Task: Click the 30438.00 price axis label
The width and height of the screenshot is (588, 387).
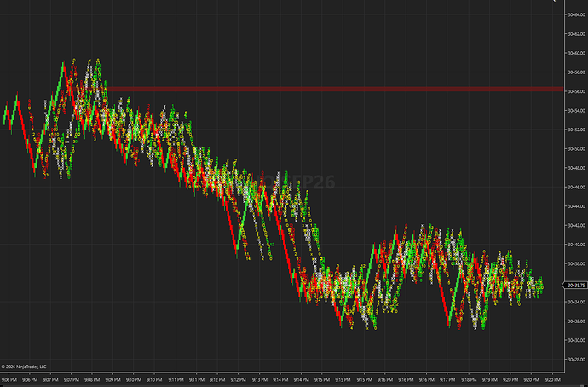Action: pyautogui.click(x=576, y=263)
